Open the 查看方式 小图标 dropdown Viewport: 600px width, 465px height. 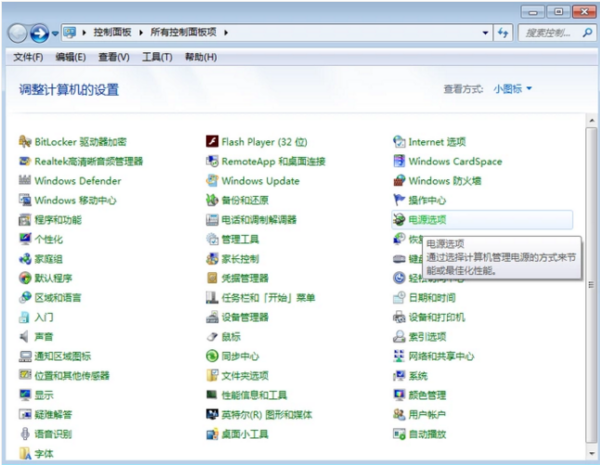point(513,89)
